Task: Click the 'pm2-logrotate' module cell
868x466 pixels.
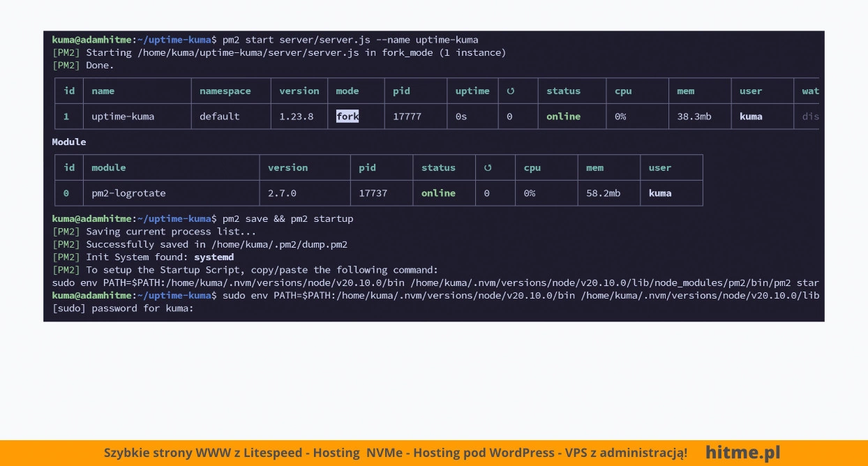Action: coord(128,193)
